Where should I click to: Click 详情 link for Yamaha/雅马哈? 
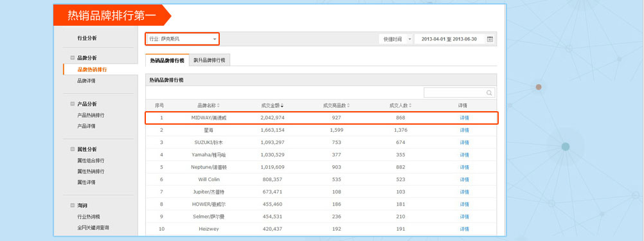pos(464,155)
